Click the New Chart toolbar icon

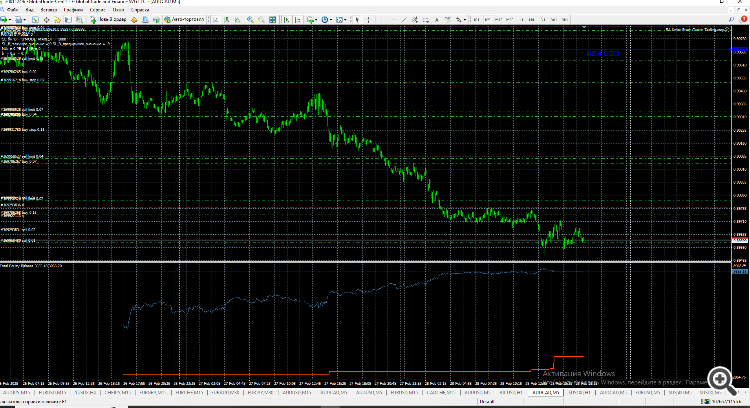click(4, 20)
